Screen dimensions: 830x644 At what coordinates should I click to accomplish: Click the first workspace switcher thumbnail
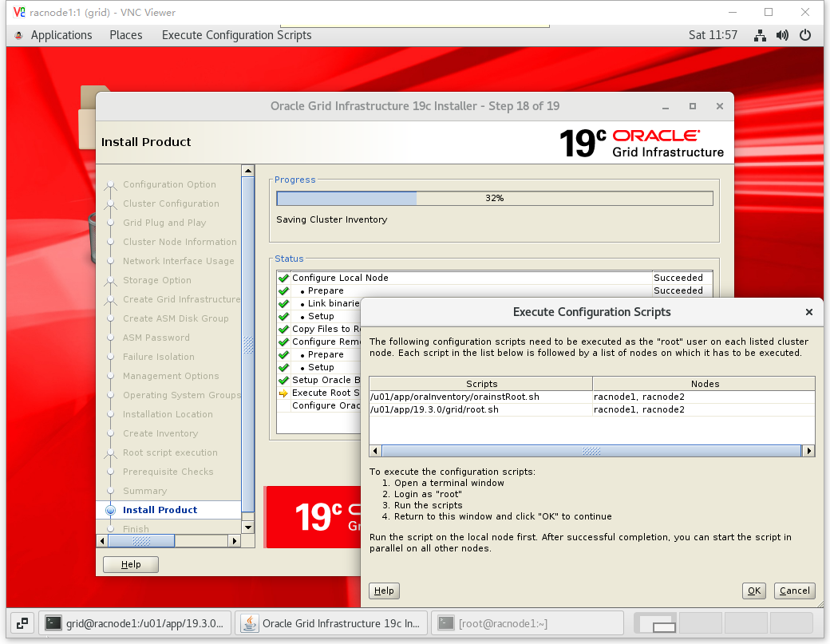coord(654,623)
